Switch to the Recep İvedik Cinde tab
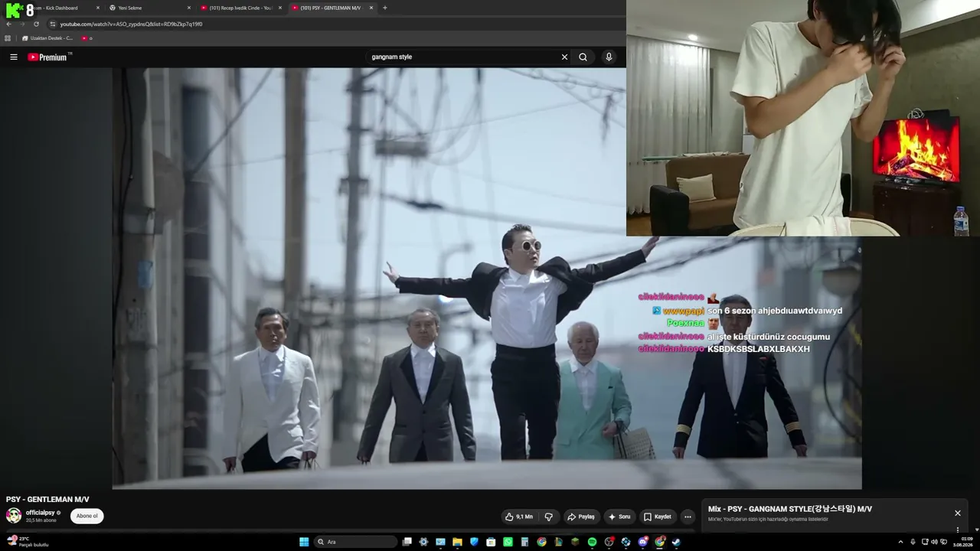Viewport: 980px width, 551px height. coord(241,8)
